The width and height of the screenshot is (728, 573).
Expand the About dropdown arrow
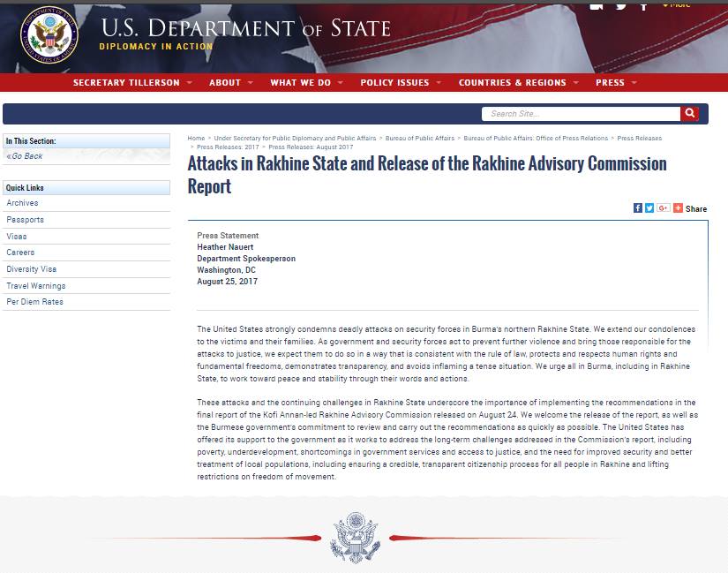251,83
